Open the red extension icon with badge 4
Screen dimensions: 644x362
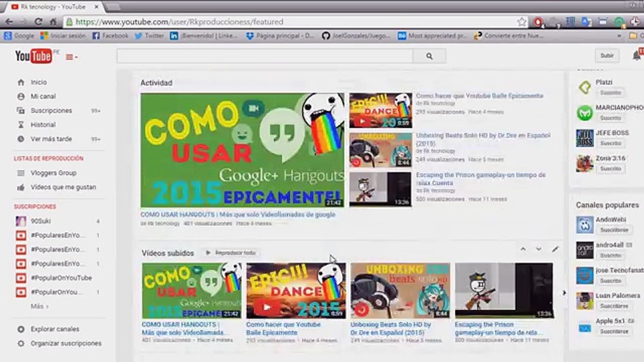[x=538, y=22]
